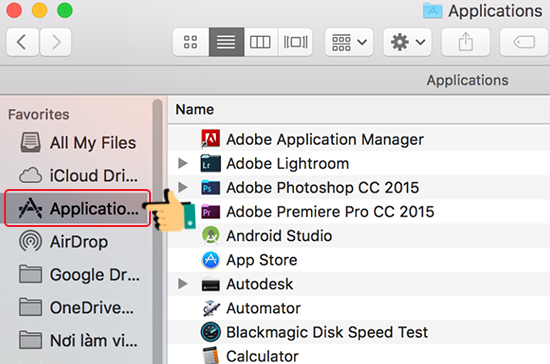Select the Automator name text
The height and width of the screenshot is (364, 550).
click(263, 308)
